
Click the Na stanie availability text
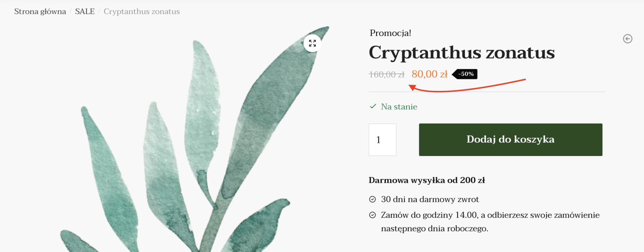pyautogui.click(x=399, y=107)
